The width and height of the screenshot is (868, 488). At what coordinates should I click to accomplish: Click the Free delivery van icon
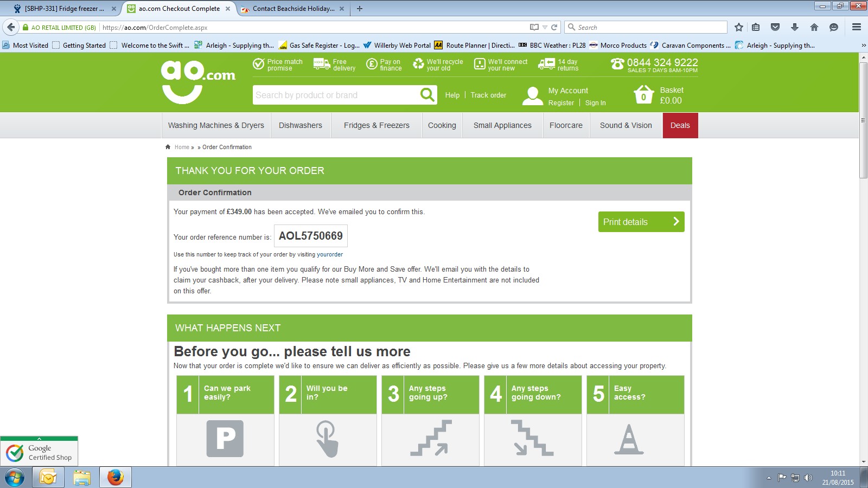[322, 64]
